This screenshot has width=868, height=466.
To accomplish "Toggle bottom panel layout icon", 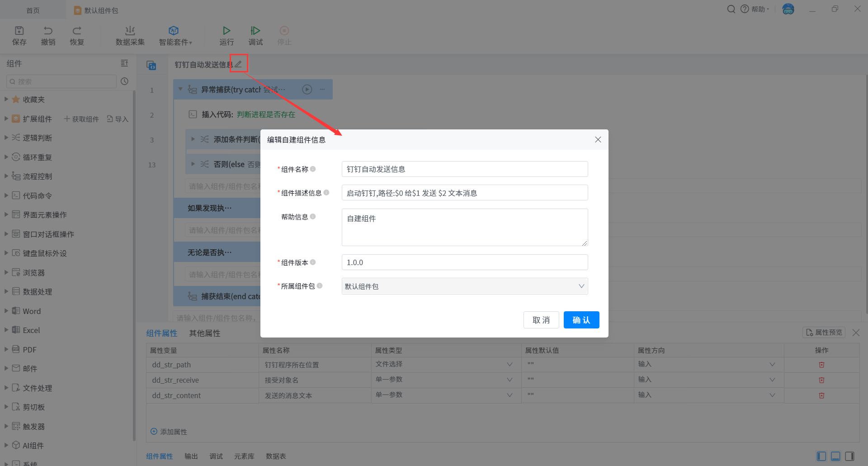I will pos(835,456).
